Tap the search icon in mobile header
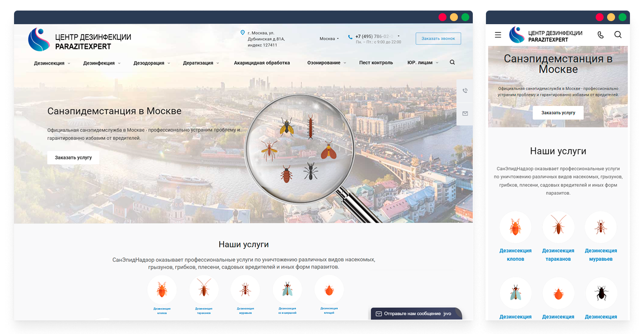Image resolution: width=644 pixels, height=334 pixels. point(618,35)
